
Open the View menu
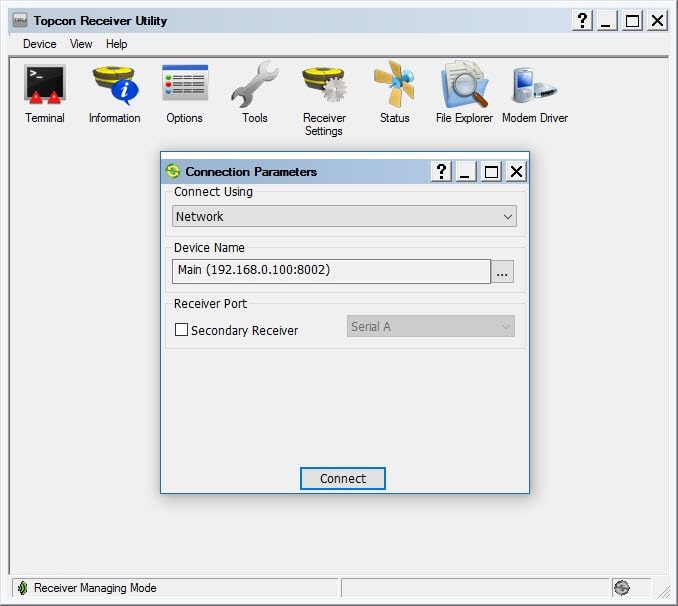81,44
